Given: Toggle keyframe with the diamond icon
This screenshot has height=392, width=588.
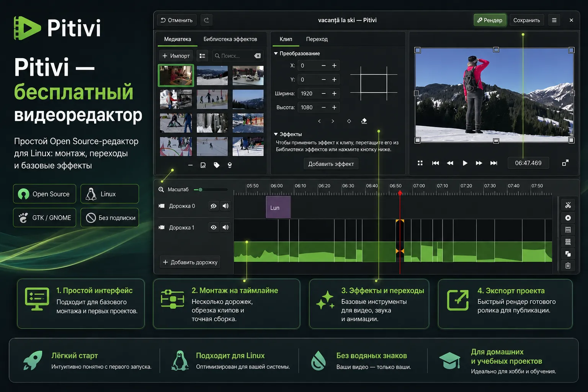Looking at the screenshot, I should pyautogui.click(x=349, y=121).
